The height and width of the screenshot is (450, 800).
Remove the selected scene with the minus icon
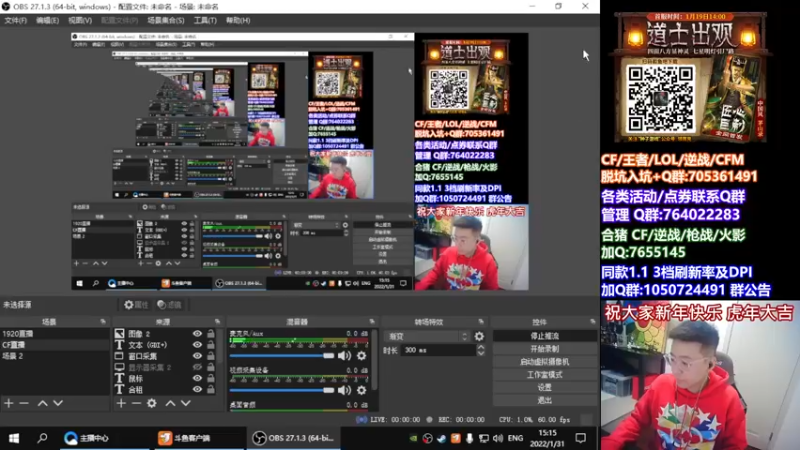click(x=24, y=403)
